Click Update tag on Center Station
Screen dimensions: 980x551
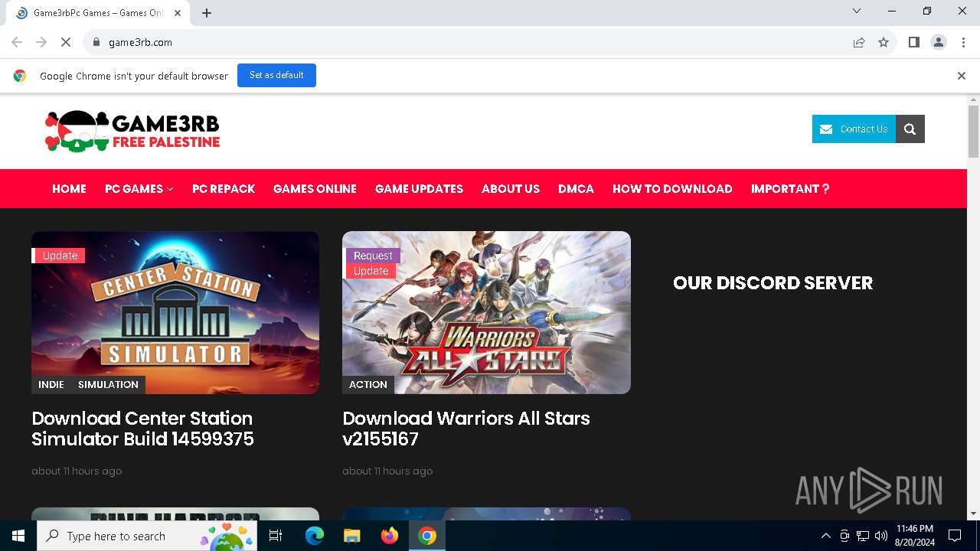tap(59, 256)
